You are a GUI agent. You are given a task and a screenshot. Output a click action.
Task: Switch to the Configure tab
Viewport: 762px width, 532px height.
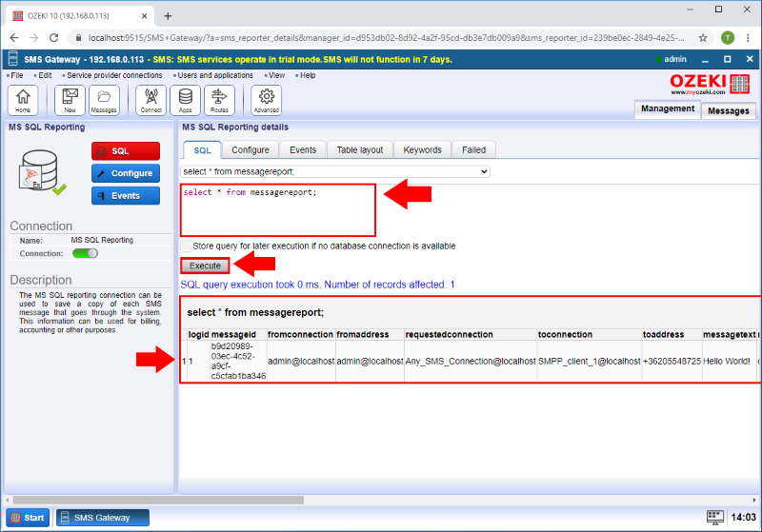[251, 150]
